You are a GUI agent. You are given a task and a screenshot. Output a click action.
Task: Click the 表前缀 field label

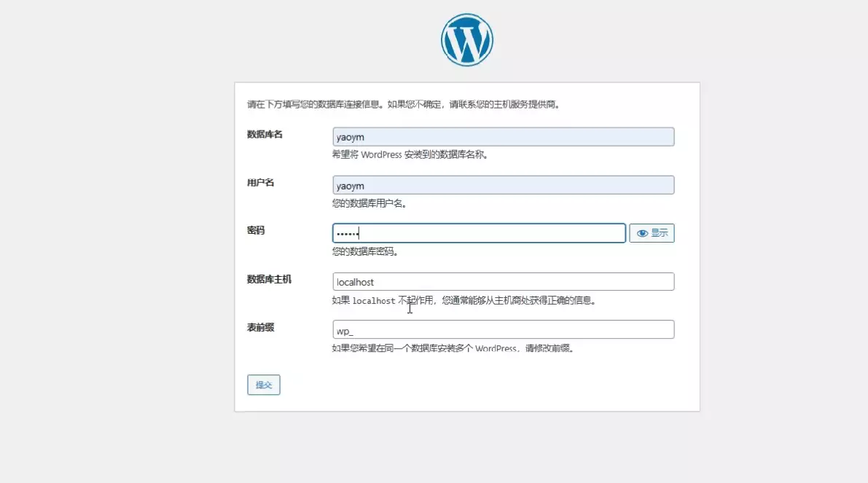(260, 327)
